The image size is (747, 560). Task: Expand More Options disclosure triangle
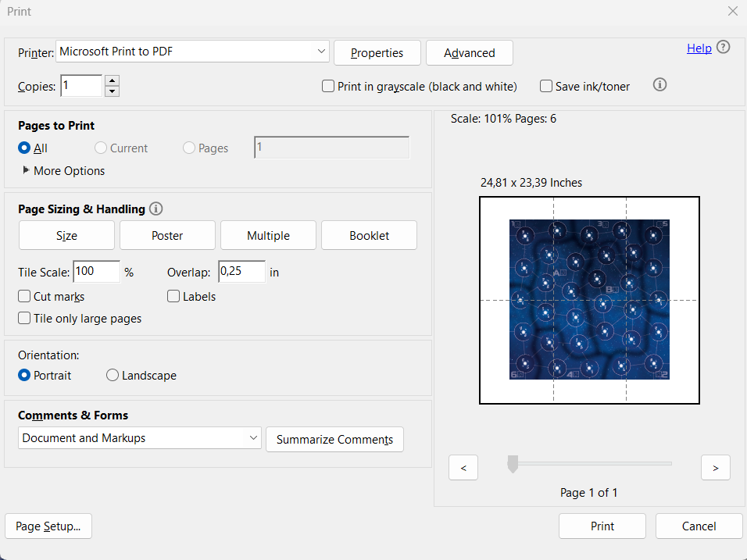(26, 170)
